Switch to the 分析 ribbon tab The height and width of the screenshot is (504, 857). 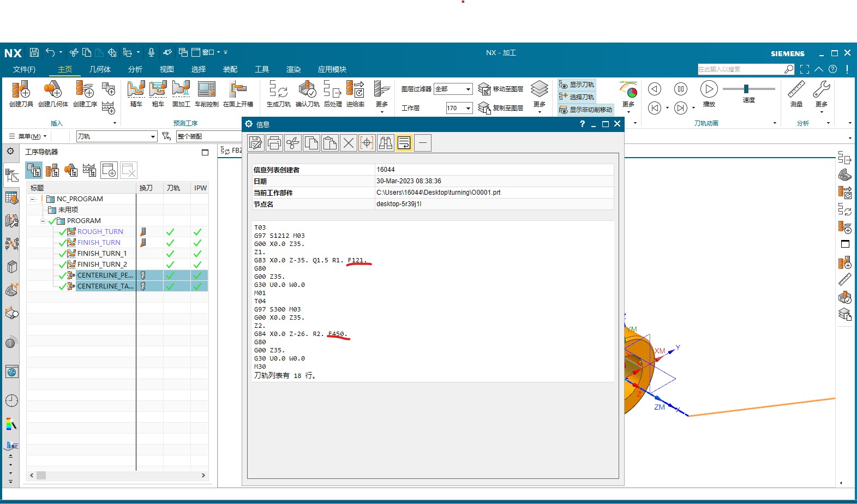(135, 69)
